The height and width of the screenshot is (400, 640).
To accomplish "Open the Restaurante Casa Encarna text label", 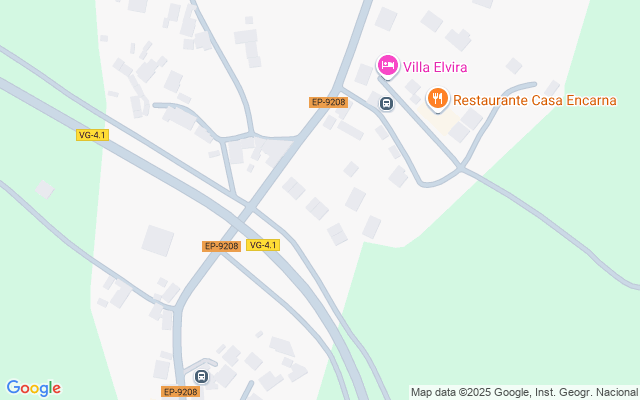I will (535, 100).
